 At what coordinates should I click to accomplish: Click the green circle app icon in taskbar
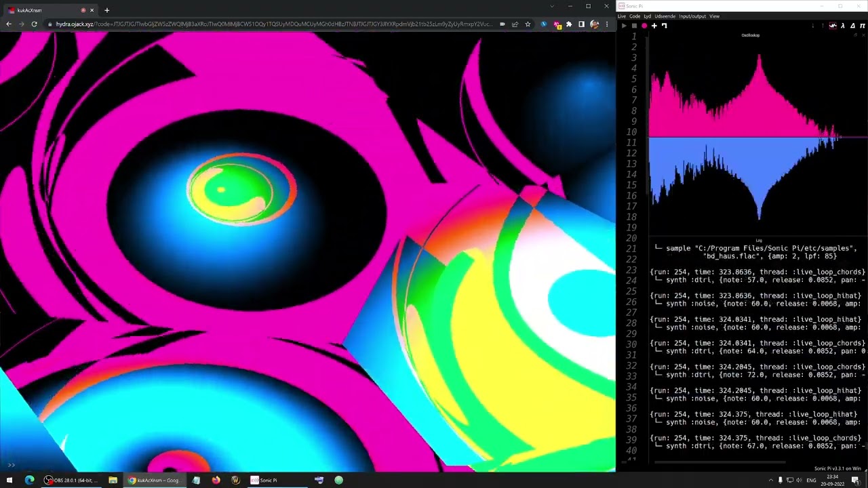point(338,481)
